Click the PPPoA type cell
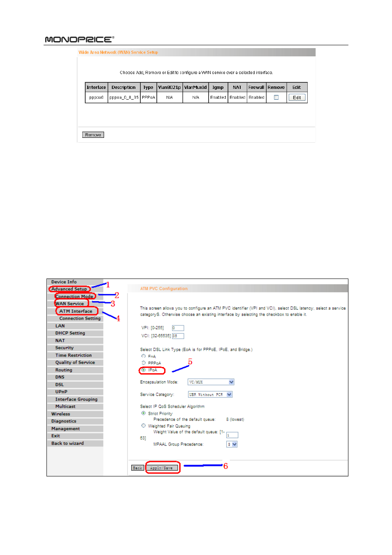The height and width of the screenshot is (555, 392). click(x=148, y=98)
